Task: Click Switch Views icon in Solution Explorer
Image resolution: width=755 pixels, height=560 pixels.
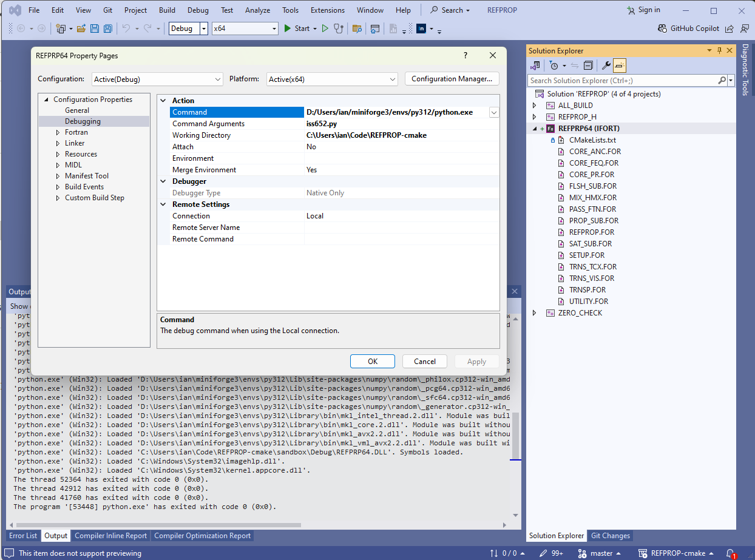Action: [x=535, y=66]
